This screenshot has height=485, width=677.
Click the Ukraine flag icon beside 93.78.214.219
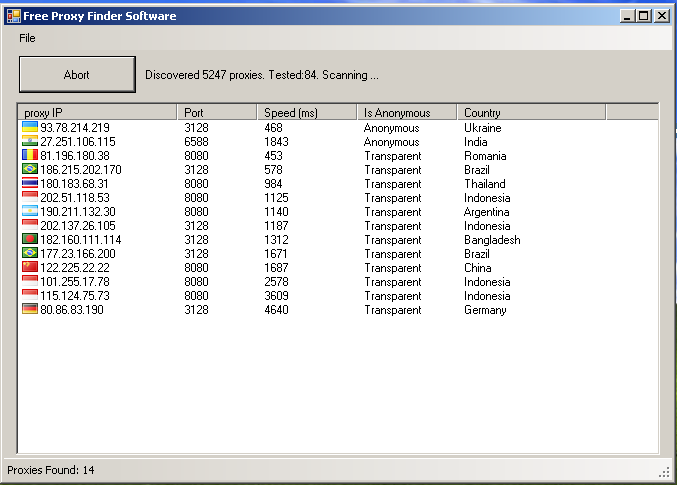pyautogui.click(x=30, y=128)
